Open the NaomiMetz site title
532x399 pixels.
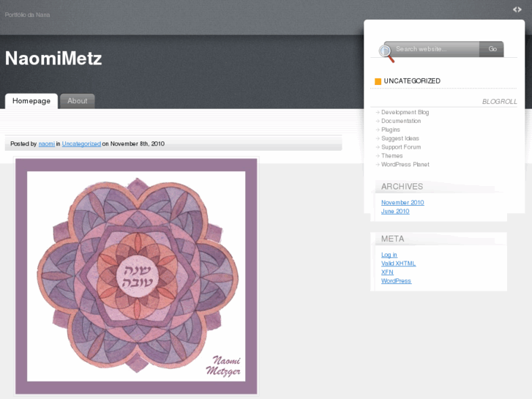pyautogui.click(x=53, y=59)
